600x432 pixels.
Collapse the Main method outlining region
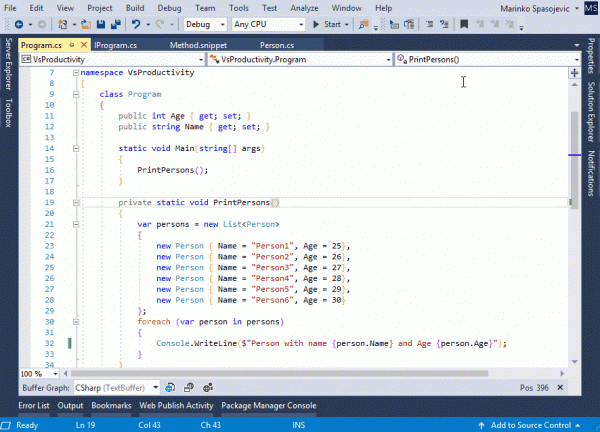click(x=78, y=147)
